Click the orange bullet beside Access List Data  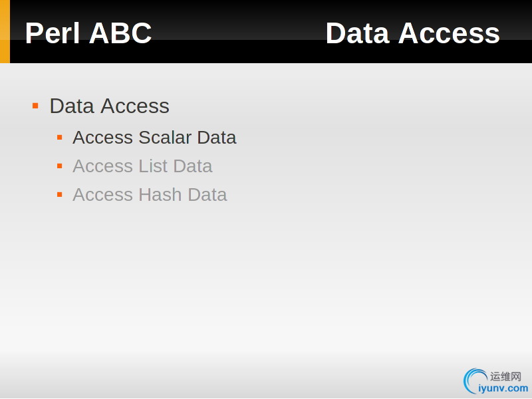60,166
